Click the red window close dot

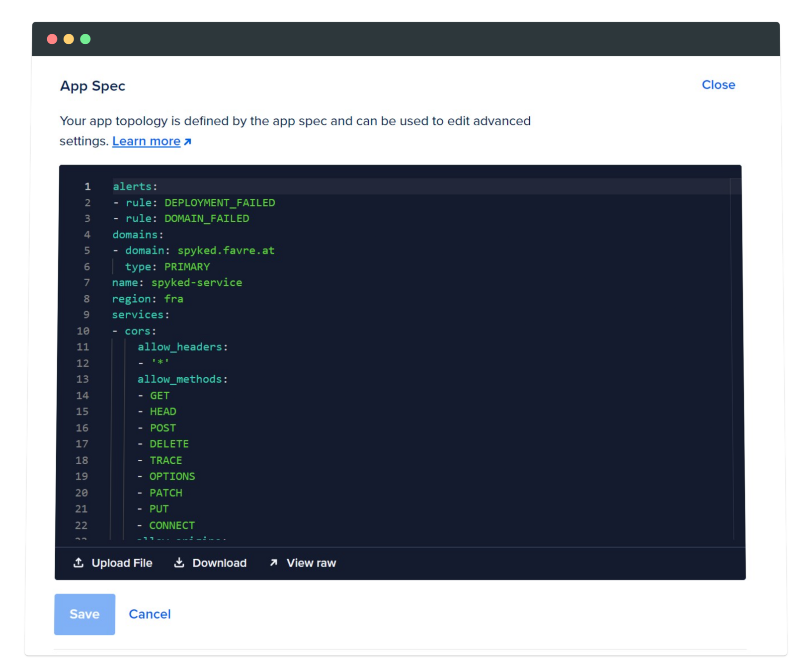click(52, 39)
